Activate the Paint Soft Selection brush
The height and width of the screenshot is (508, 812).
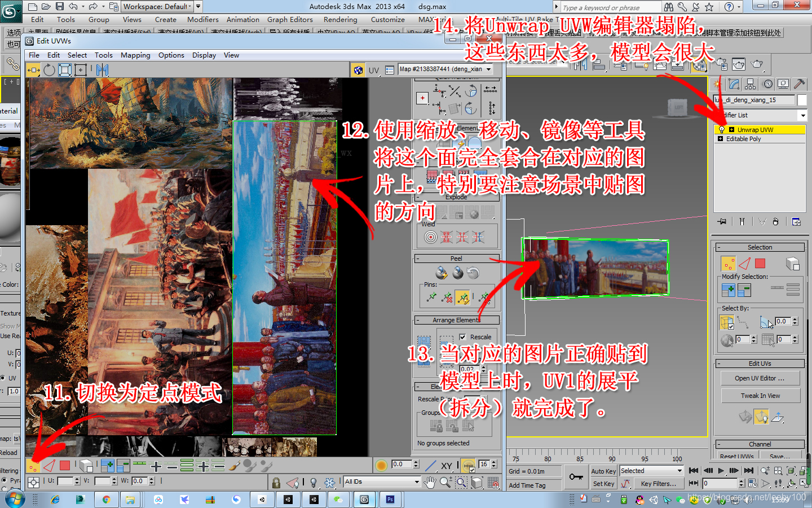[233, 466]
